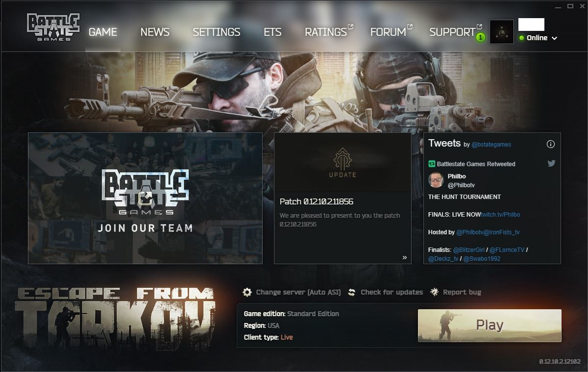Click the green online status dot

click(x=522, y=38)
